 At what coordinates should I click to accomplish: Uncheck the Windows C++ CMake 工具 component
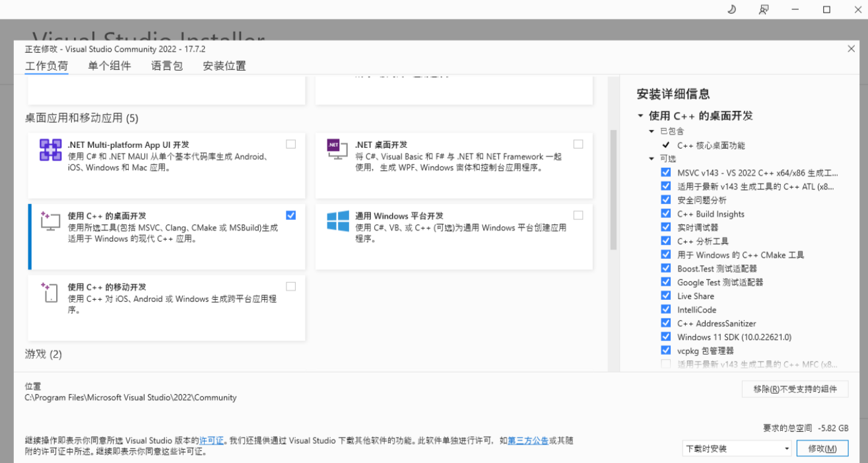tap(665, 254)
